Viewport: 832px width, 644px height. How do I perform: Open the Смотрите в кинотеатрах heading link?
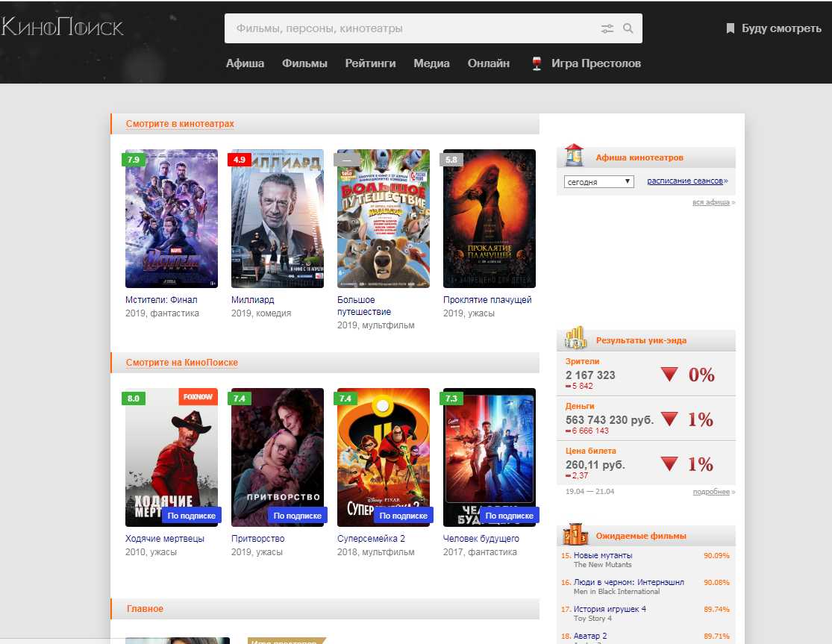pyautogui.click(x=180, y=124)
